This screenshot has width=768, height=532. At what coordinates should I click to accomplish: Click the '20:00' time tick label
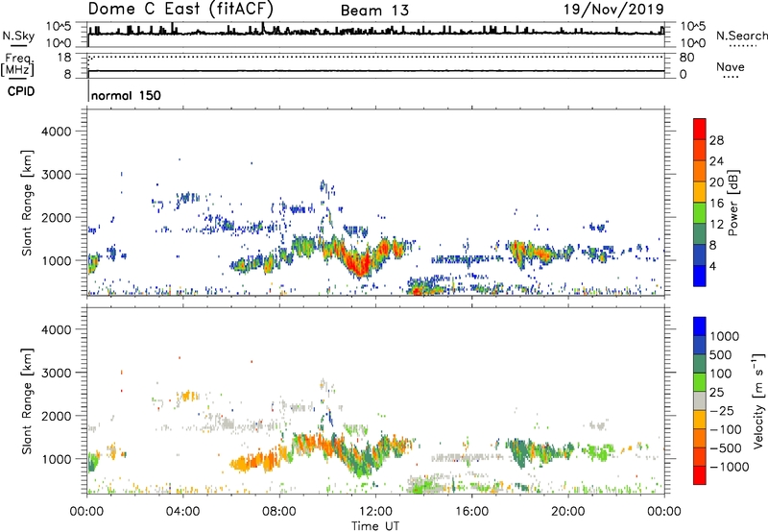point(568,512)
